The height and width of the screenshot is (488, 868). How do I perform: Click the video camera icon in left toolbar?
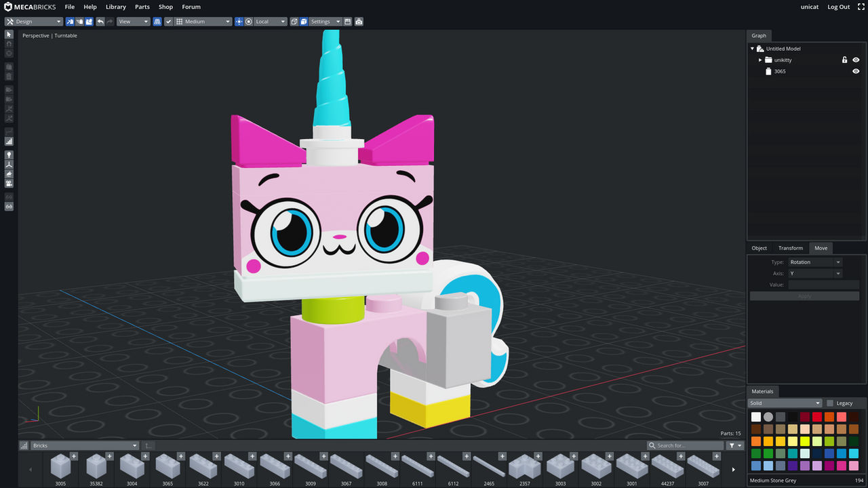(9, 184)
